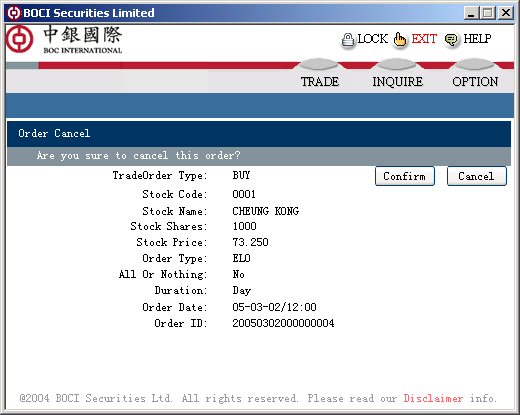The image size is (520, 415).
Task: Click the stock name CHEUNG KONG
Action: [266, 211]
